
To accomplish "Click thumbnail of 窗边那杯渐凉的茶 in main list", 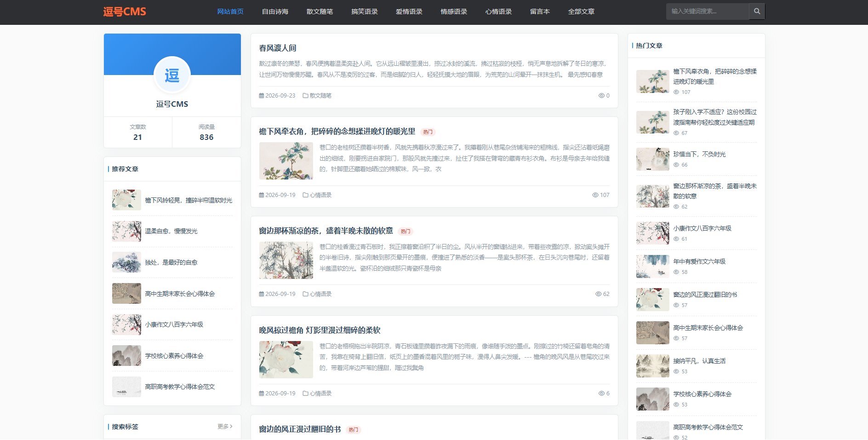I will click(x=286, y=260).
